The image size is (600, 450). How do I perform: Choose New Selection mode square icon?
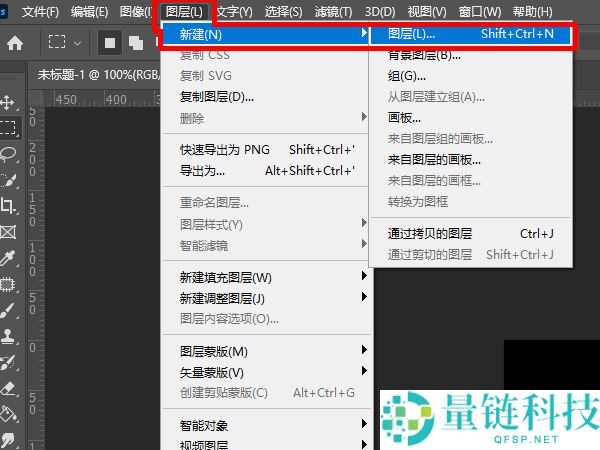click(x=110, y=43)
